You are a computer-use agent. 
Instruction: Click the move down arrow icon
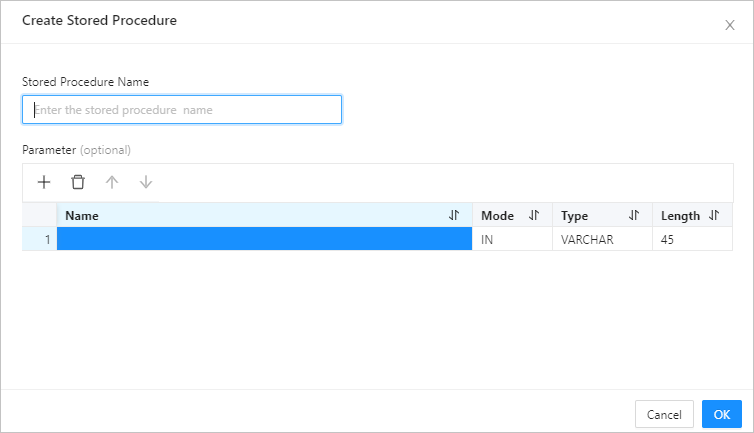coord(146,182)
